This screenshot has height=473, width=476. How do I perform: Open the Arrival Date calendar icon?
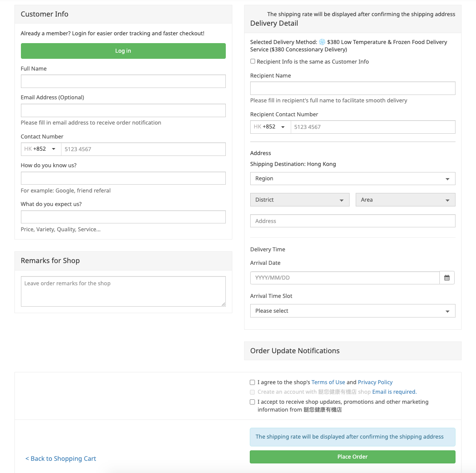coord(447,278)
